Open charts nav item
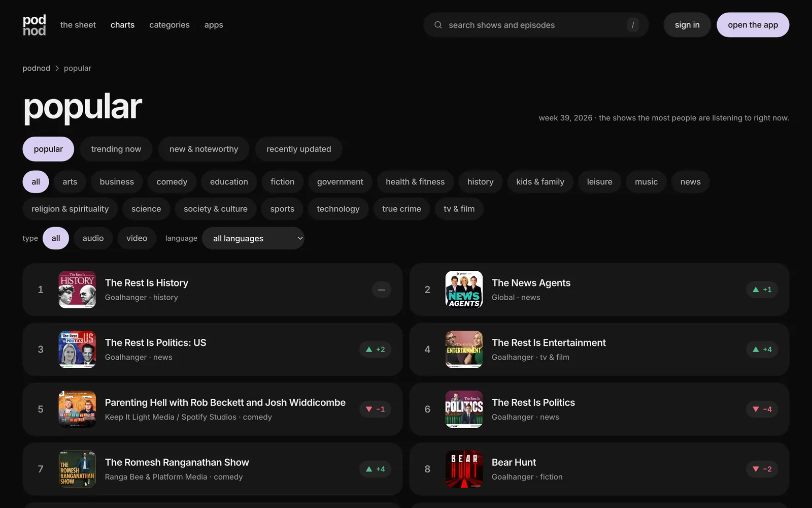The height and width of the screenshot is (508, 812). [x=122, y=25]
